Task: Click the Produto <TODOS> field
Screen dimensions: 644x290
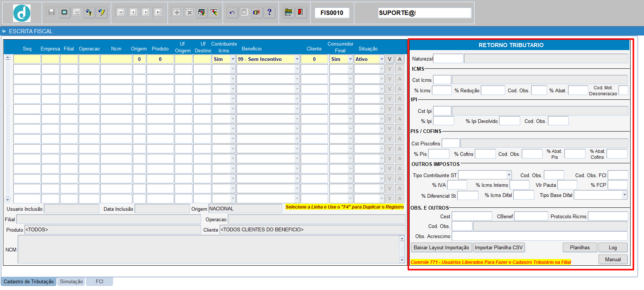Action: tap(113, 229)
